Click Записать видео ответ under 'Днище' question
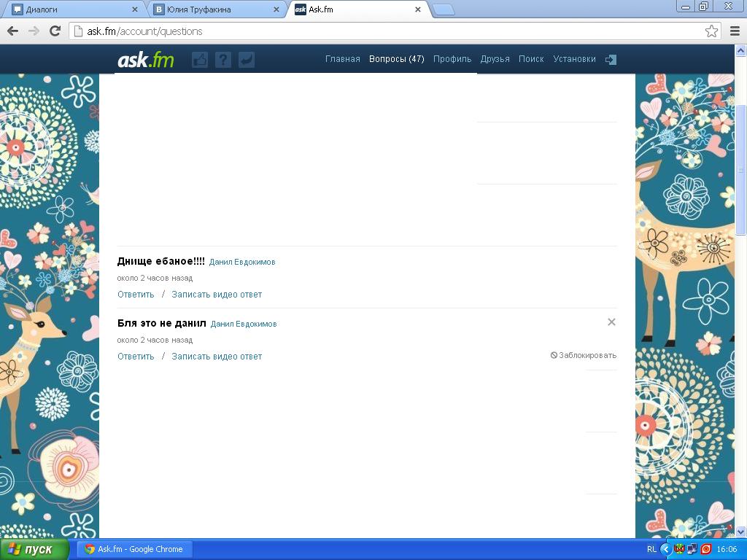 (217, 295)
